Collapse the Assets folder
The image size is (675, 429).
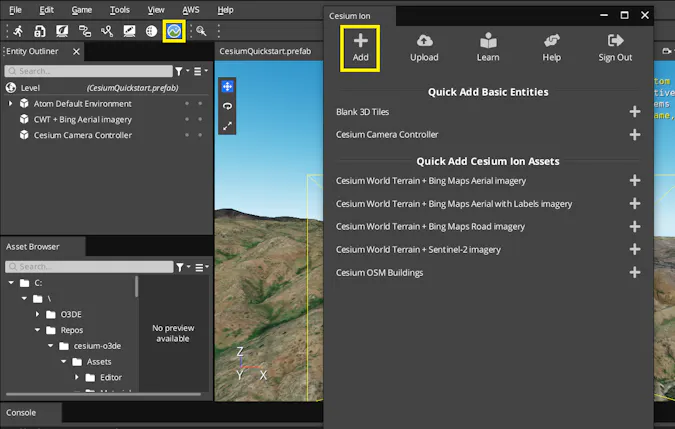(64, 361)
